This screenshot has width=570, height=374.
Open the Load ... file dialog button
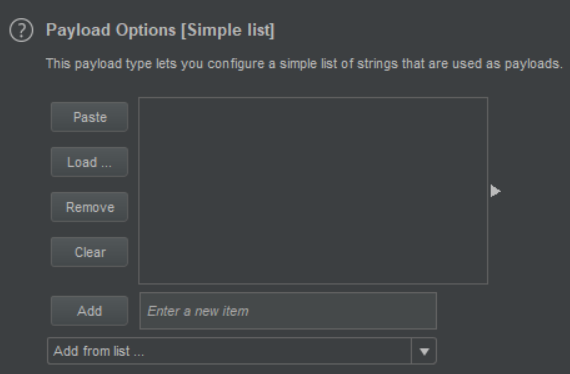(x=89, y=162)
